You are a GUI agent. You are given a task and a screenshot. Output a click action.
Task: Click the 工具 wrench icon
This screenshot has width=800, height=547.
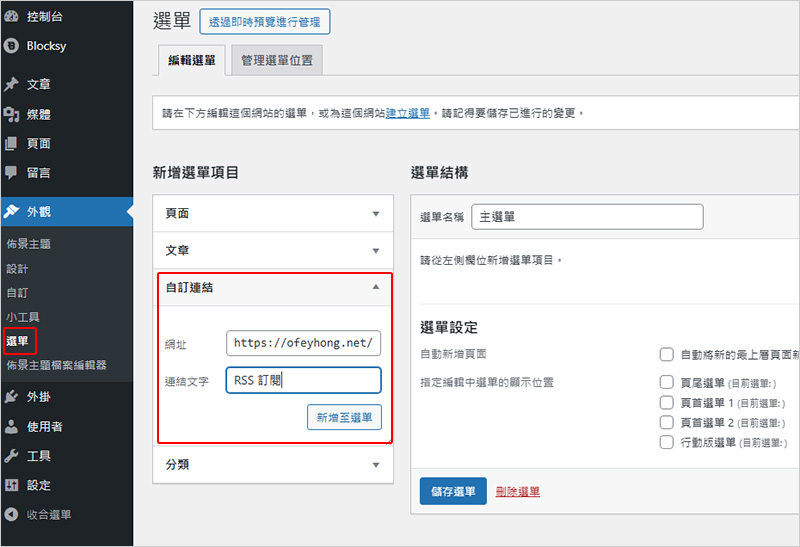[11, 456]
